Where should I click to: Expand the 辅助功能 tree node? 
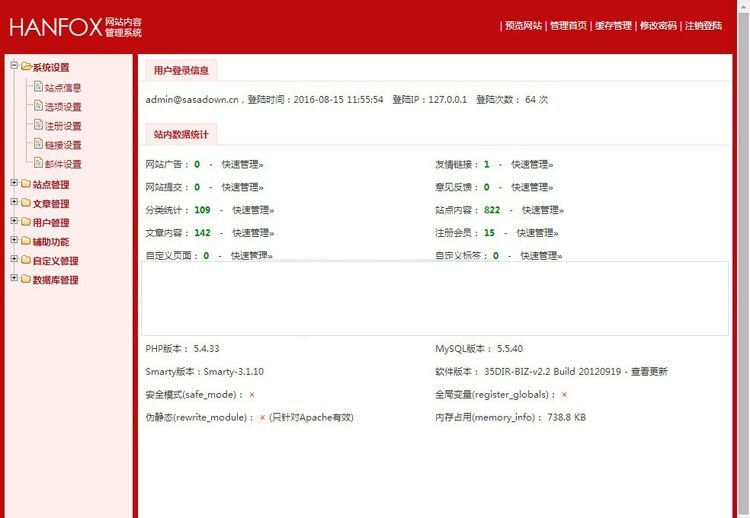coord(14,240)
